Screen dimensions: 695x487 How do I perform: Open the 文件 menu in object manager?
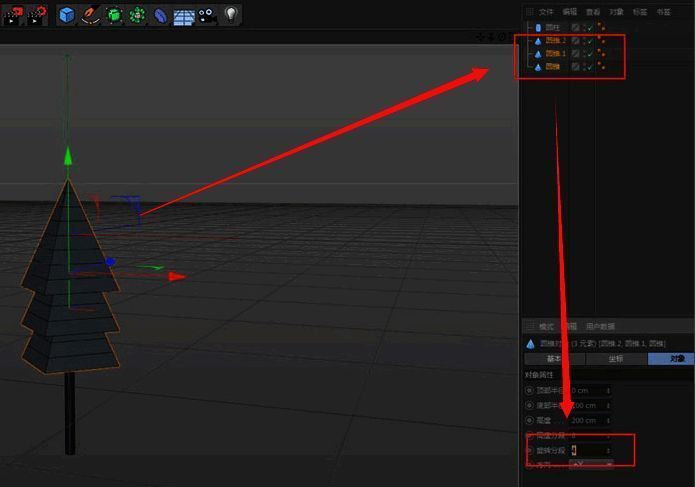[546, 12]
